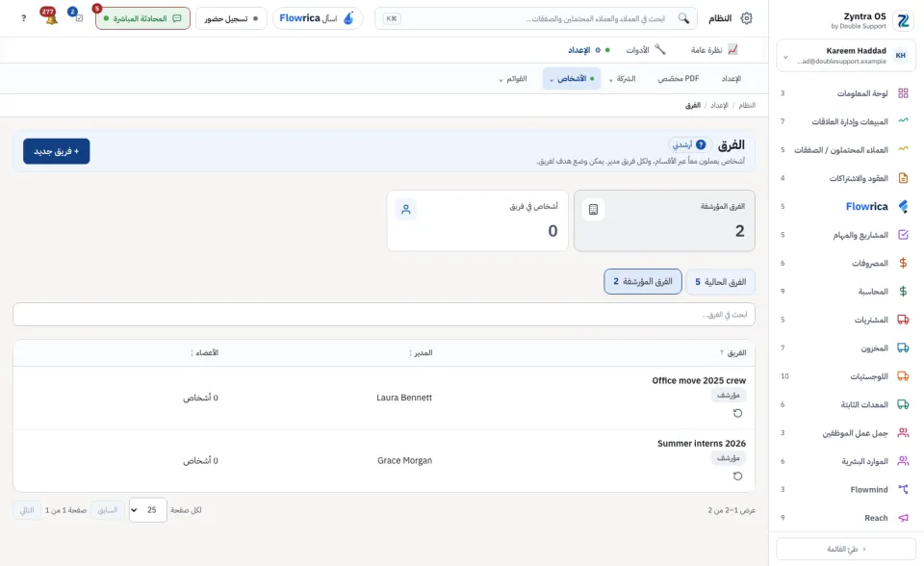Screen dimensions: 924x566
Task: Open the الأشخاص submenu dropdown
Action: (572, 78)
